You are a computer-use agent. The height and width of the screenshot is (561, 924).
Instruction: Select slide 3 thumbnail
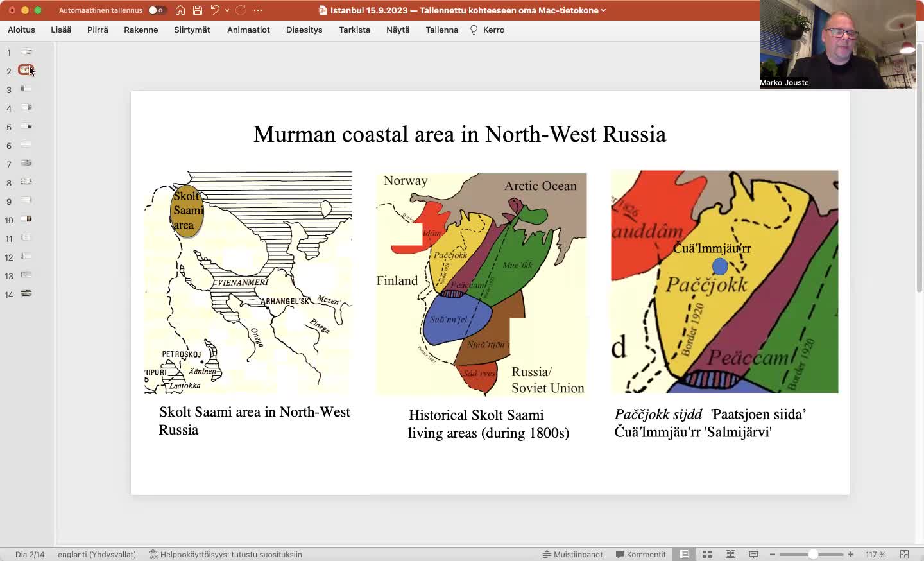pos(26,89)
